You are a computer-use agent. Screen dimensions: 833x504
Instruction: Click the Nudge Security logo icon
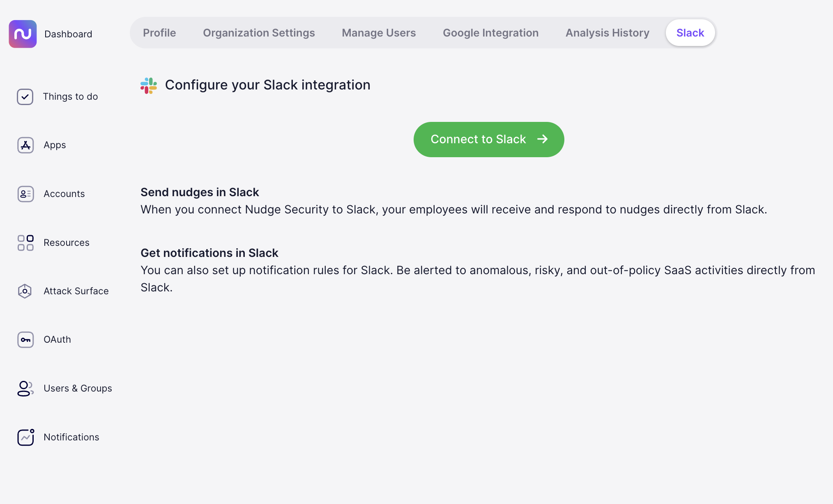click(23, 34)
